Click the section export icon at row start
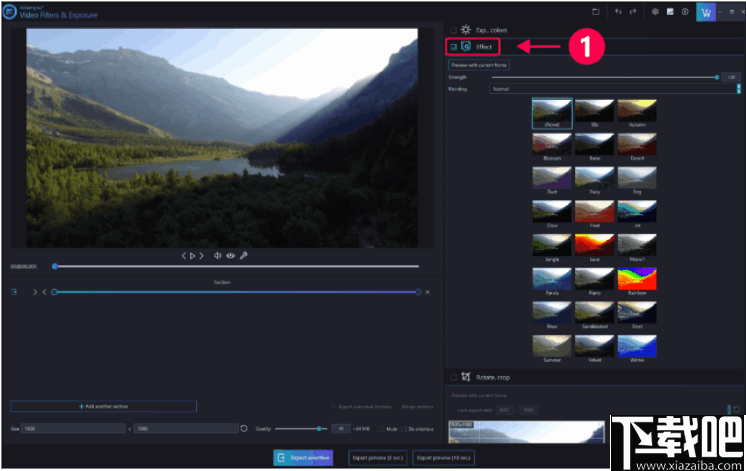The width and height of the screenshot is (746, 471). click(14, 292)
